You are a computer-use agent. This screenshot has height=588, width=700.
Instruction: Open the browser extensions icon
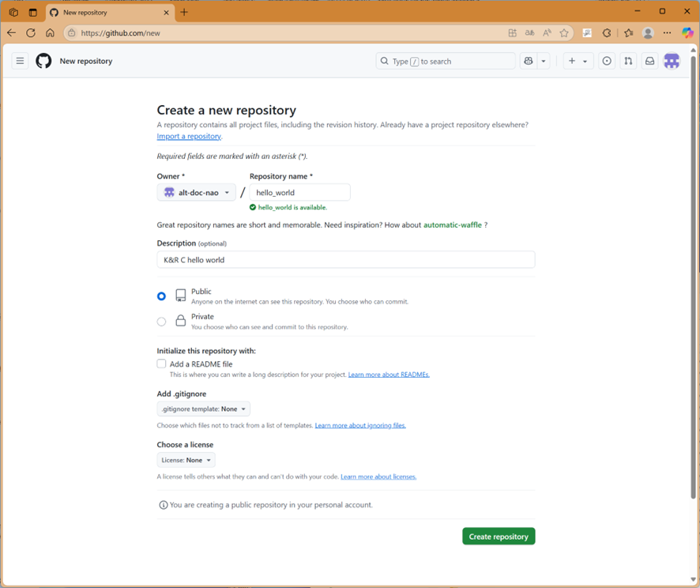tap(607, 32)
